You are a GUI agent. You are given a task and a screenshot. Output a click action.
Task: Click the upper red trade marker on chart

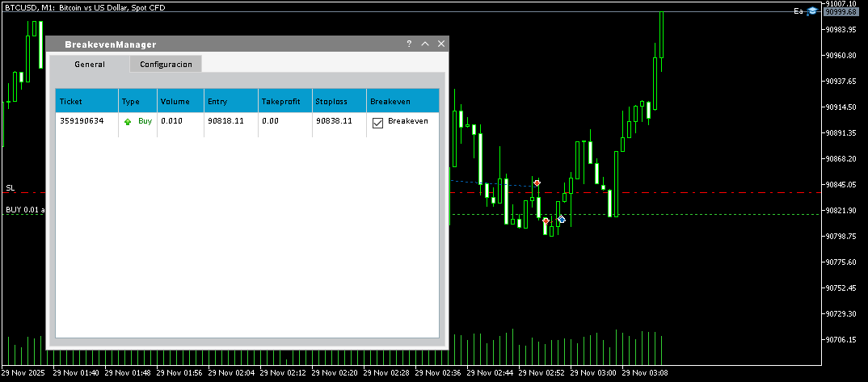(x=537, y=183)
